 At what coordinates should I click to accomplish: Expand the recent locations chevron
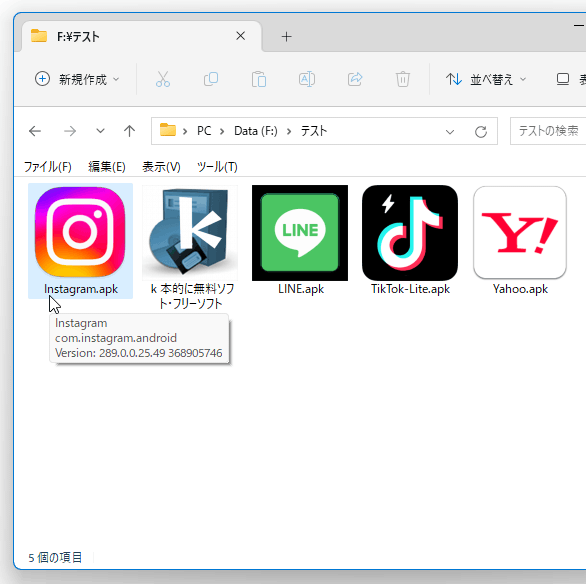pos(100,131)
